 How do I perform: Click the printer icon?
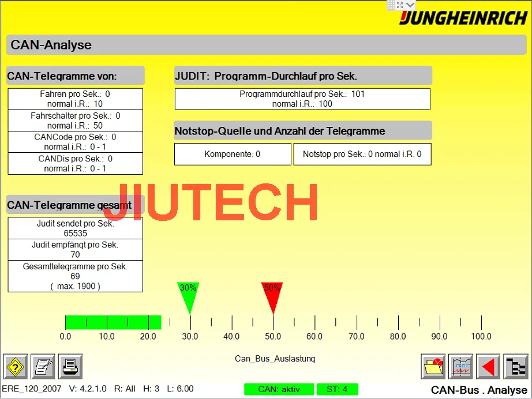(x=70, y=367)
